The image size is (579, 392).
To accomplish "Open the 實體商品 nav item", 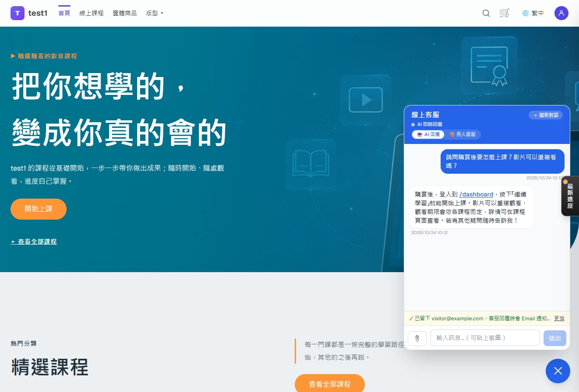I will coord(125,13).
